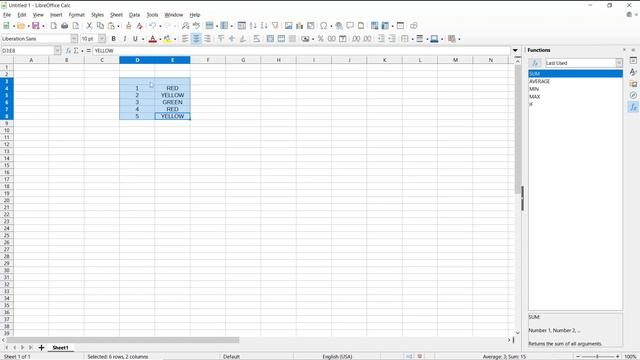640x360 pixels.
Task: Click the Format as Percent icon
Action: pyautogui.click(x=321, y=39)
